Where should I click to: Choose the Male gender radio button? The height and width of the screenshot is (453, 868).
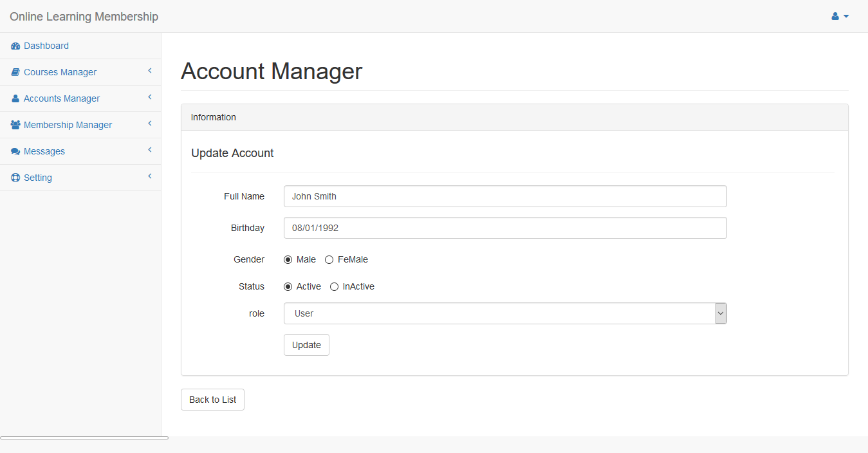288,260
